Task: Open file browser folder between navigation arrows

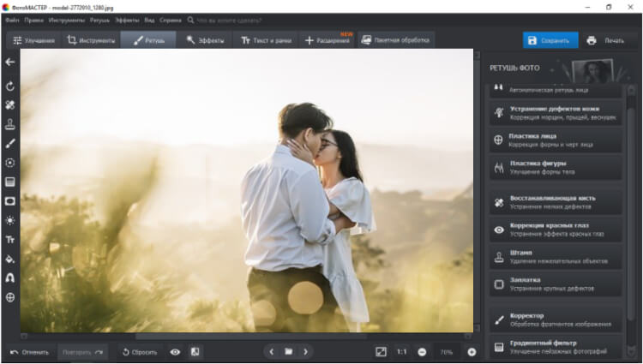Action: [289, 352]
